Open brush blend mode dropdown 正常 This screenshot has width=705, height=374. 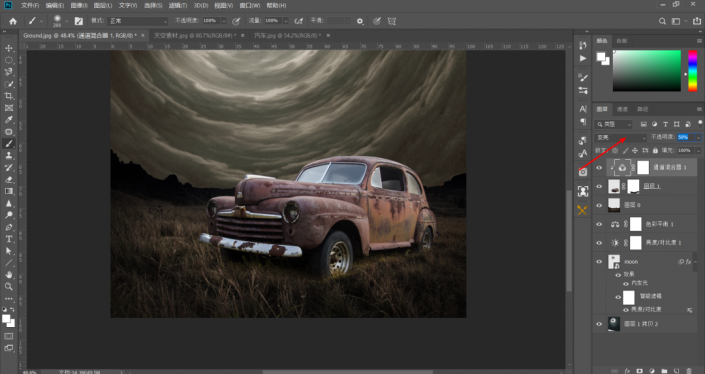coord(138,21)
